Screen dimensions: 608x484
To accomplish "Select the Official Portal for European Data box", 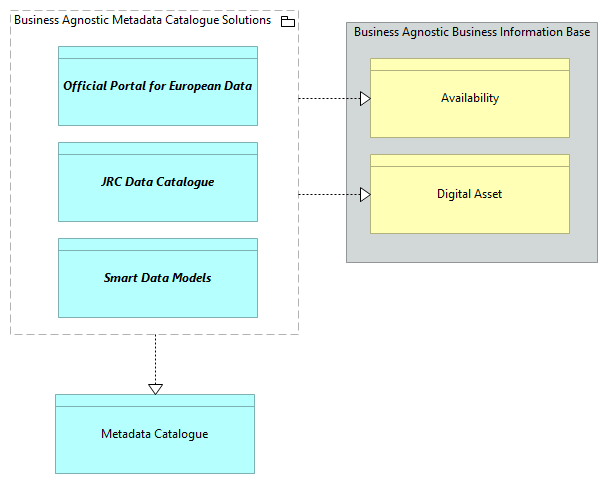I will [158, 86].
